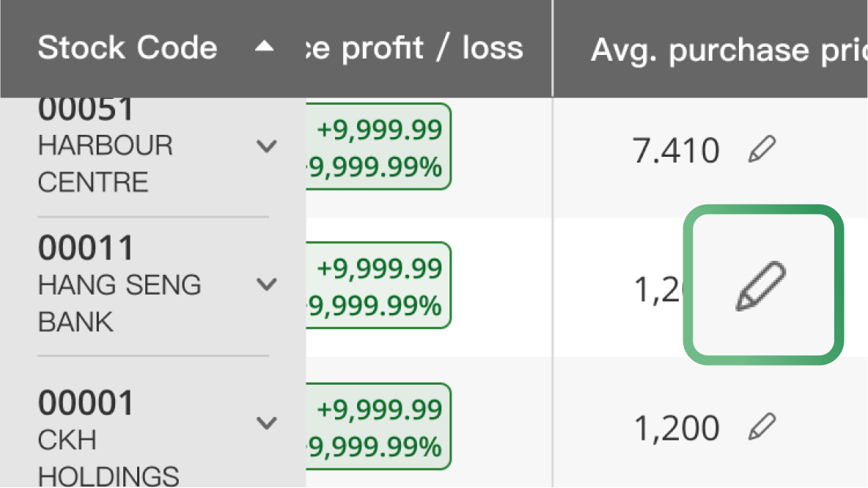The image size is (868, 488).
Task: Click the HARBOUR CENTRE name
Action: pos(105,163)
